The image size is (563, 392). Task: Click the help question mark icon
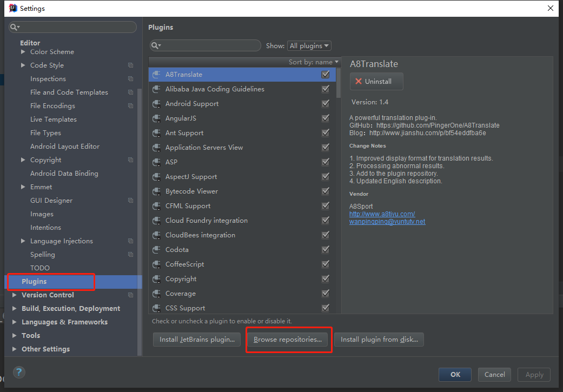point(19,372)
